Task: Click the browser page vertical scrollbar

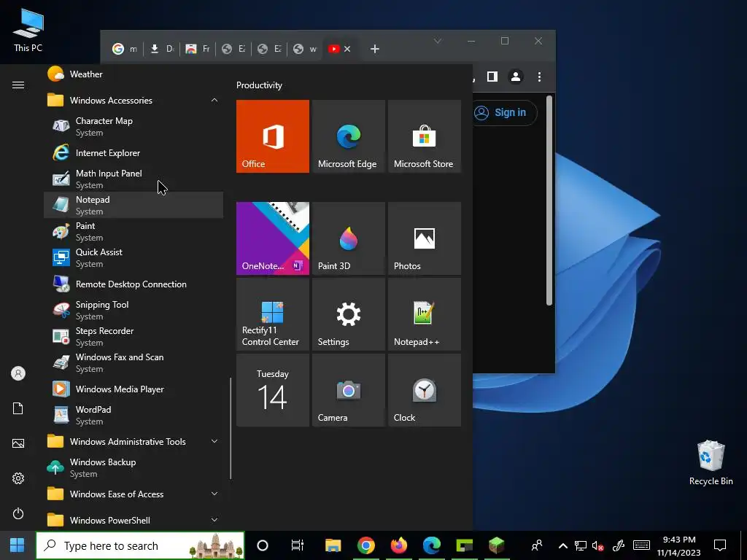Action: [x=549, y=201]
